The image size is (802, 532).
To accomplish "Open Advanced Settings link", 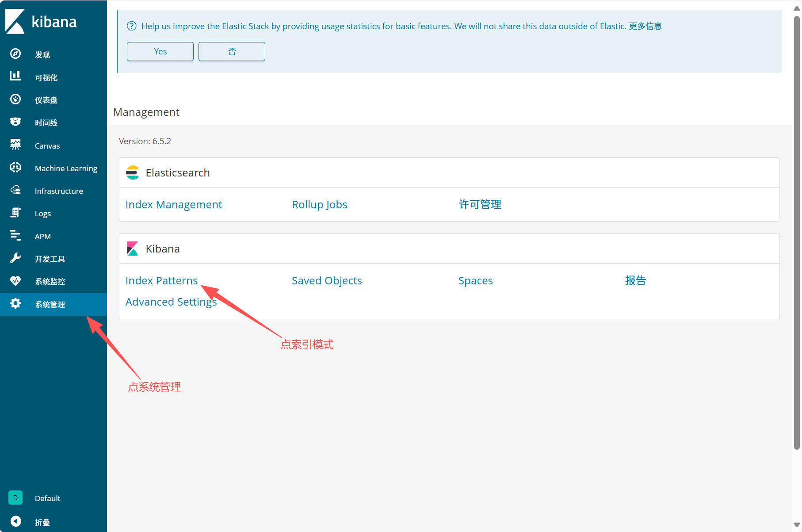I will [171, 302].
